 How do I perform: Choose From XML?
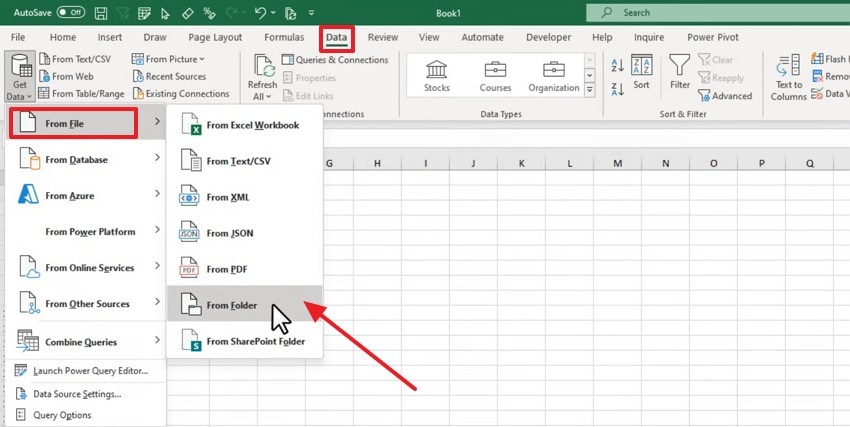tap(244, 197)
